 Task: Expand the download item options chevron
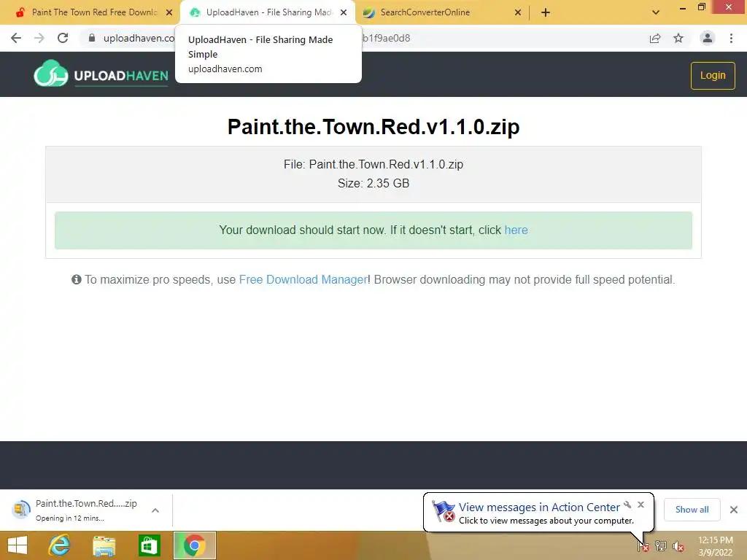coord(155,510)
